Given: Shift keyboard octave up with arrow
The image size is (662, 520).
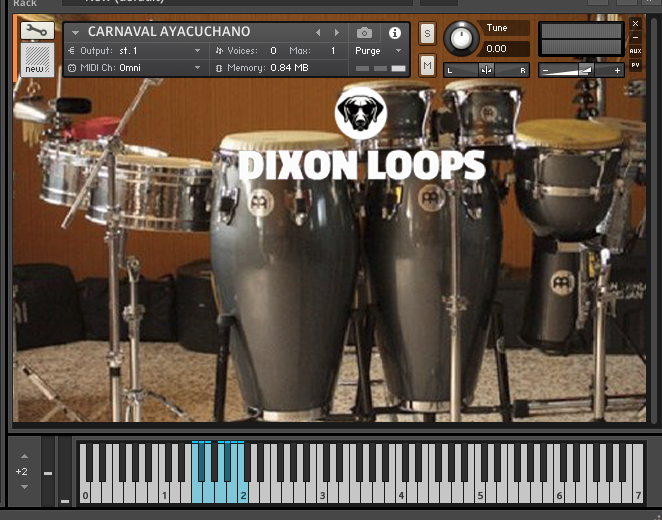Looking at the screenshot, I should [23, 455].
